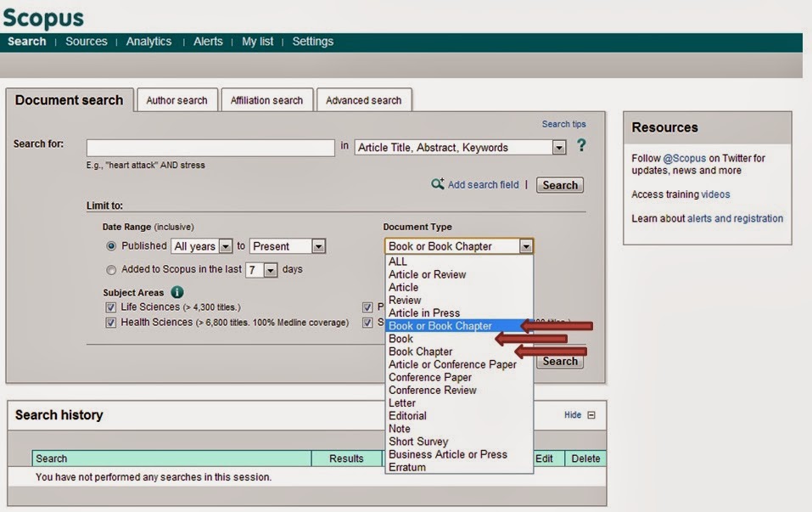Collapse Search history using the Hide icon
Screen dimensions: 812x512
coord(591,415)
